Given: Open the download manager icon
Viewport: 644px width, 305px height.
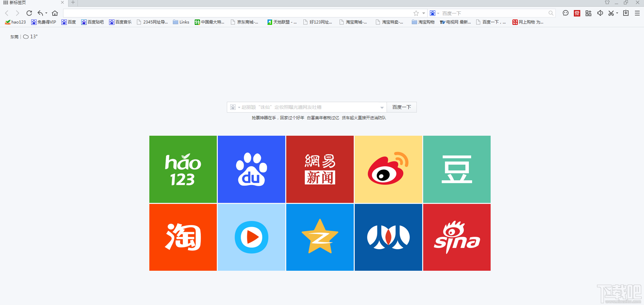Looking at the screenshot, I should (626, 13).
